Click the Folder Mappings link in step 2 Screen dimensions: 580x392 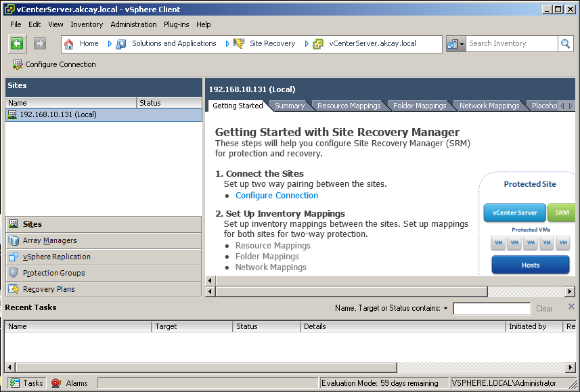point(267,257)
